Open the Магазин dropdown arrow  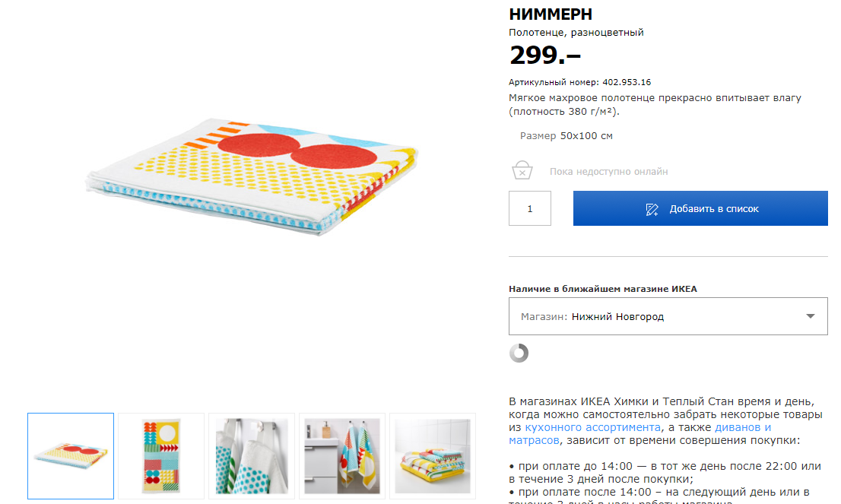[811, 316]
